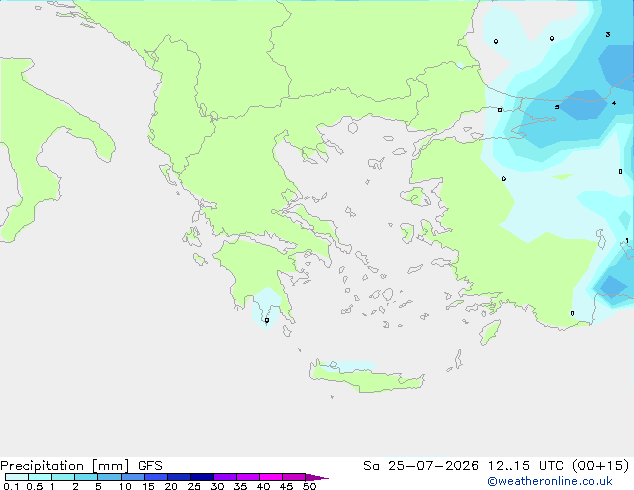Click the 25–30 mm legend color swatch
The width and height of the screenshot is (634, 490).
202,477
